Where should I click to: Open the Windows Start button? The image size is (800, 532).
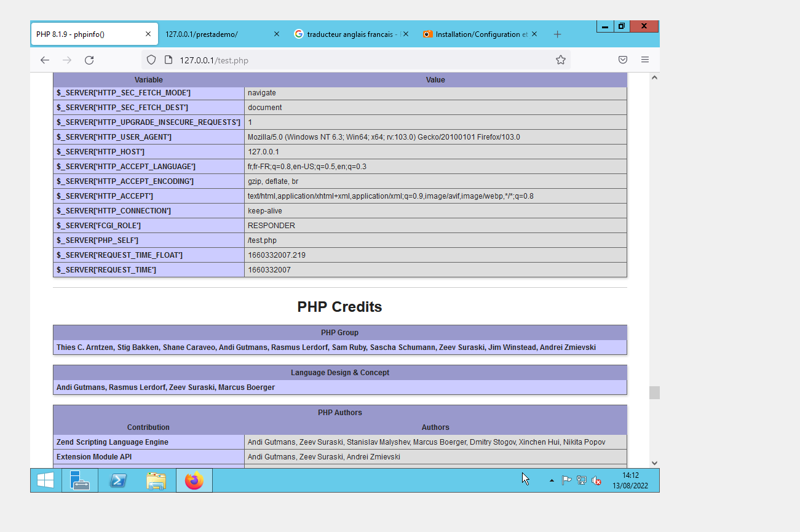45,480
